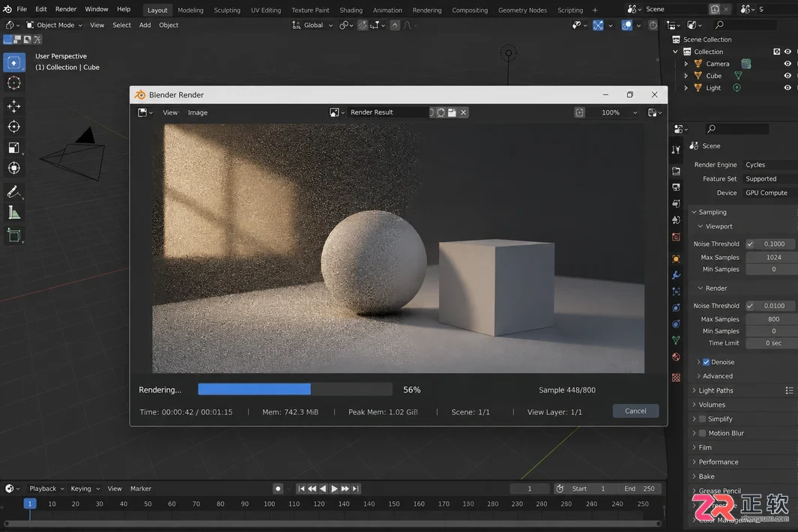Screen dimensions: 798x532
Task: Open the Tool properties tab icon
Action: click(676, 150)
